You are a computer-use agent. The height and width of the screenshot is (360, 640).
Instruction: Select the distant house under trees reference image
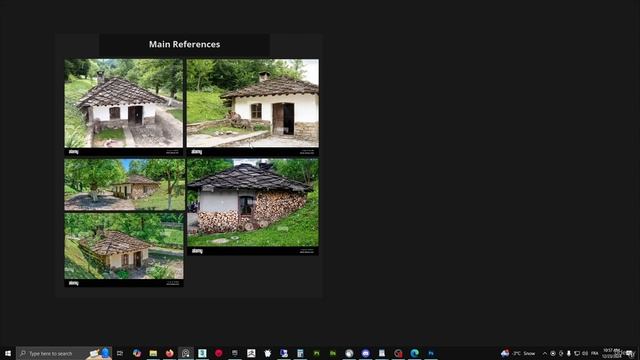(x=124, y=184)
